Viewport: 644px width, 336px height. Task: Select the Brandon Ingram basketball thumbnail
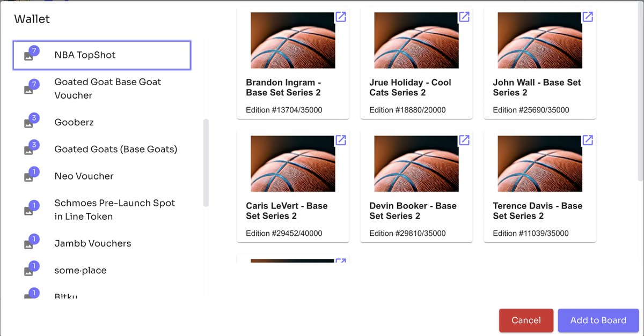tap(293, 40)
